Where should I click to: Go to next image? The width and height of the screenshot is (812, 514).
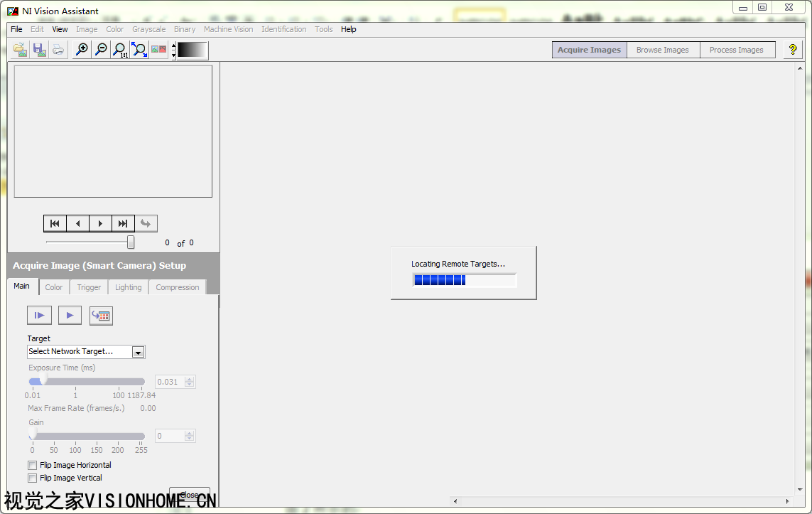tap(100, 224)
